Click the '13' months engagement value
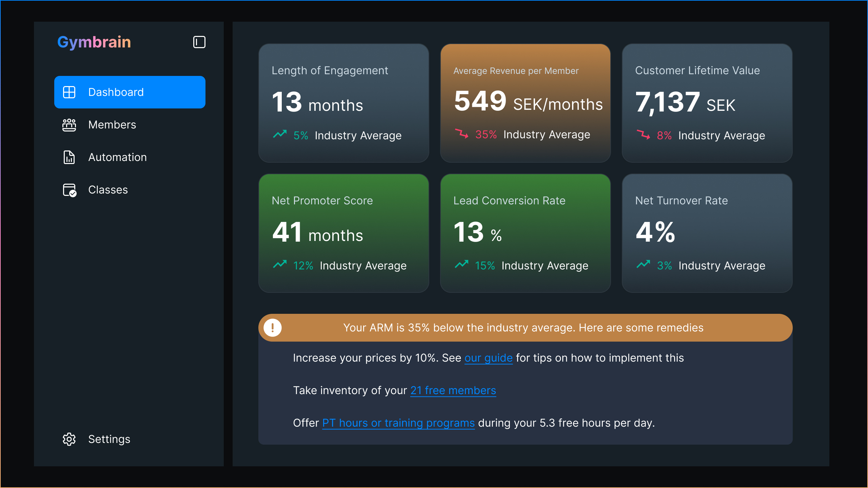Image resolution: width=868 pixels, height=488 pixels. [x=287, y=102]
